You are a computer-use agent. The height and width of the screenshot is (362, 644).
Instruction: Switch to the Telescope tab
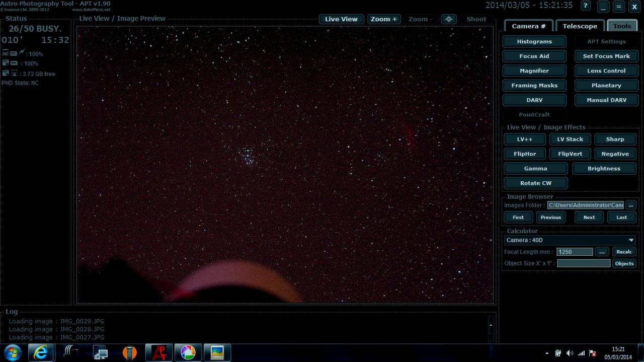(x=580, y=26)
